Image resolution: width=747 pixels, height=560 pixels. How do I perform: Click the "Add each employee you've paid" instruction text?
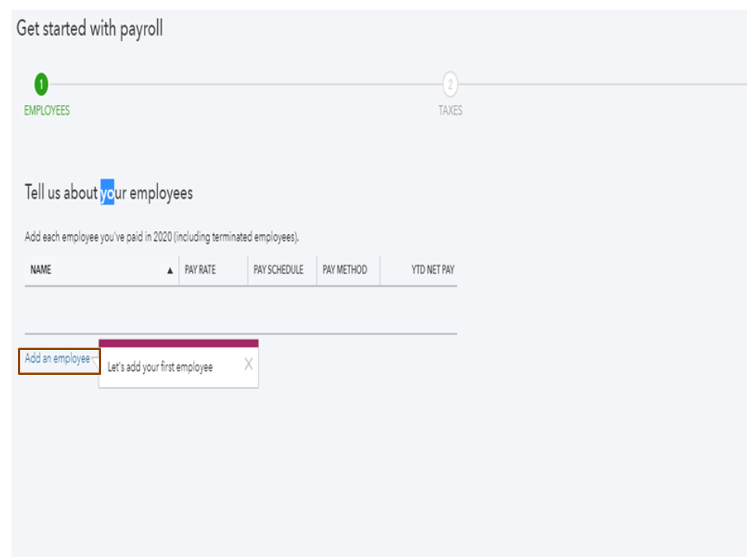(x=162, y=237)
